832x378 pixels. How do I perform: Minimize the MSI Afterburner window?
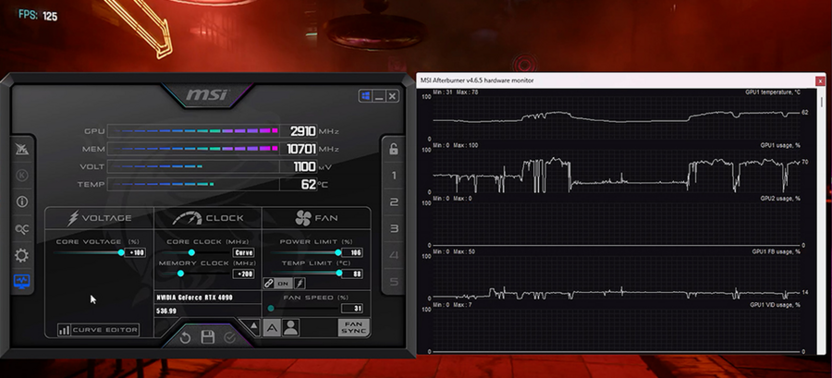coord(379,96)
